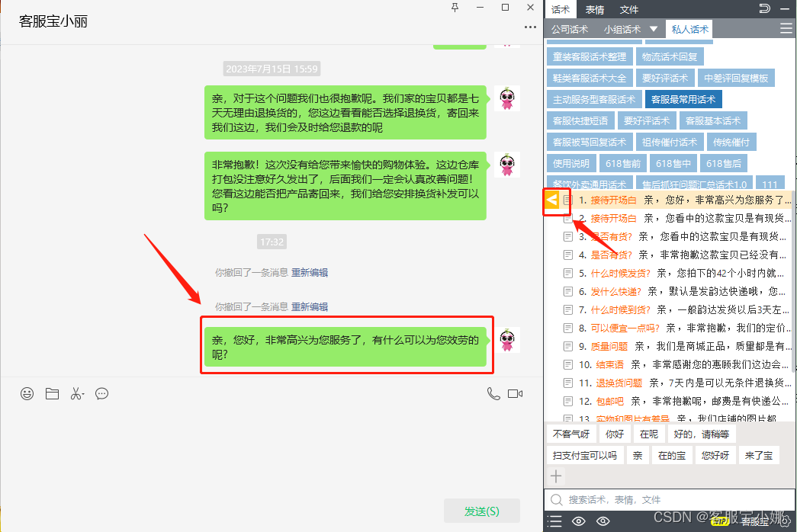Click the document icon of script 9 质量问题

click(x=567, y=347)
